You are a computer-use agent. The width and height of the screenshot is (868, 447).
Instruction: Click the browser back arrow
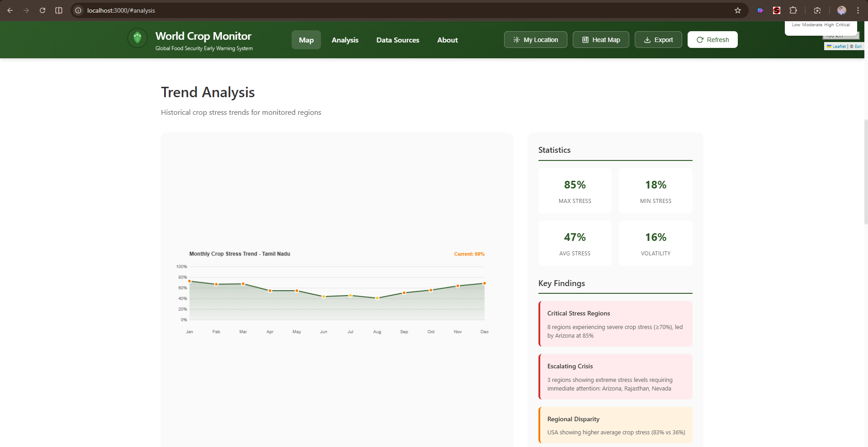(x=10, y=10)
